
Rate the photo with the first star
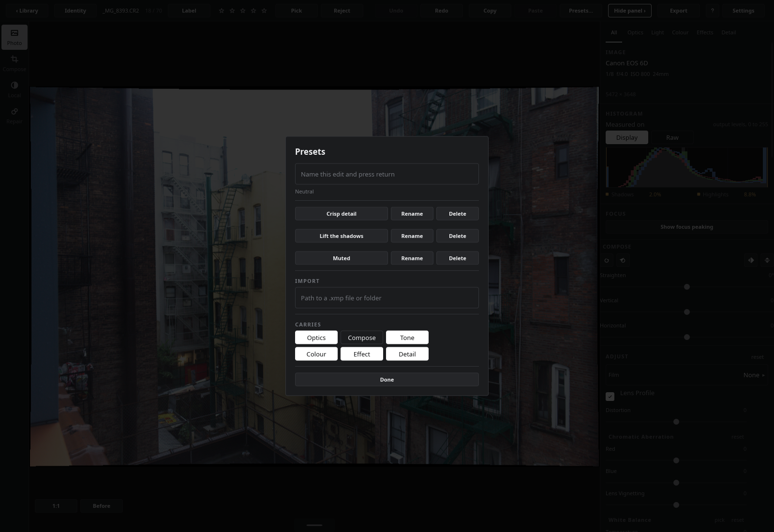222,11
